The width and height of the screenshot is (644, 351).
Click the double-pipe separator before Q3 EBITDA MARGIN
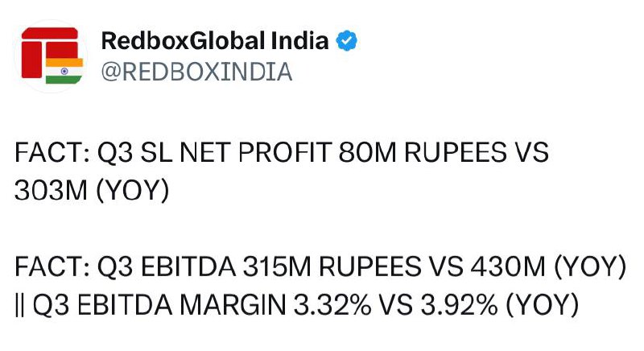pyautogui.click(x=19, y=305)
